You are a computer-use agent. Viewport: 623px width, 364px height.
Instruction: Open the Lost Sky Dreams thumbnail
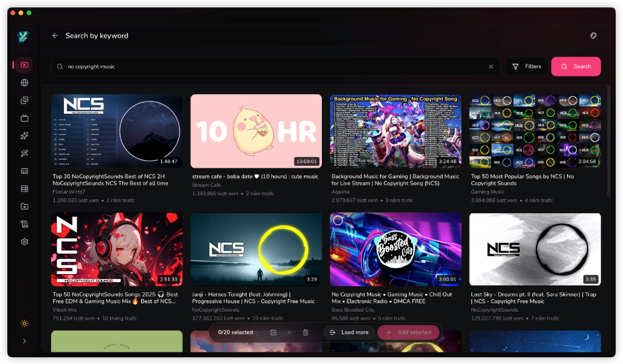click(535, 249)
